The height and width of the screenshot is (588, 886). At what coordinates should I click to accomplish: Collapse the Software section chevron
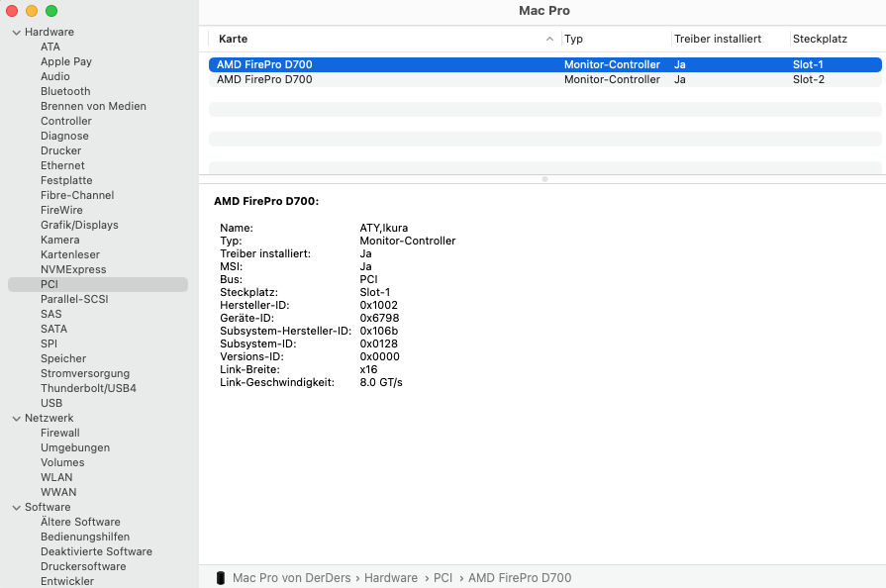pyautogui.click(x=17, y=508)
